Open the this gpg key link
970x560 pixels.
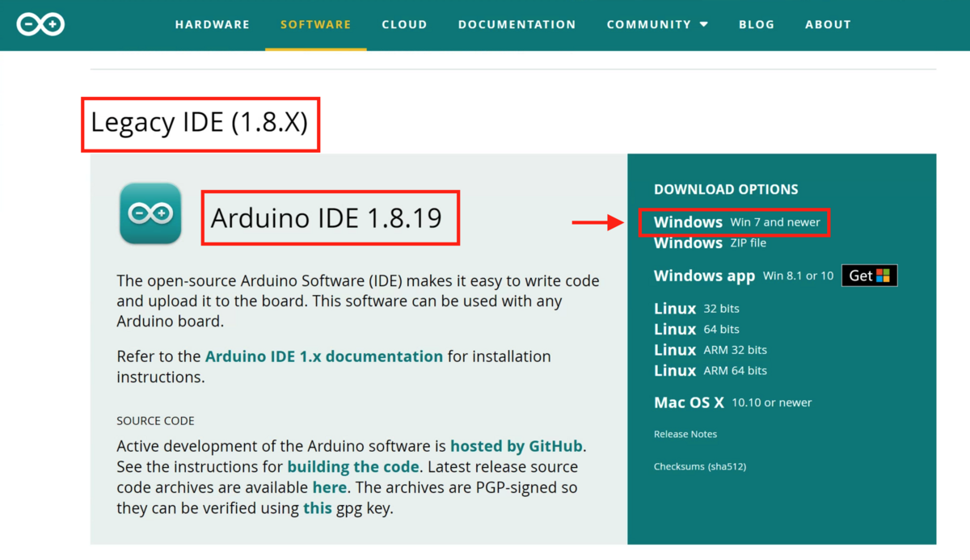(x=318, y=508)
